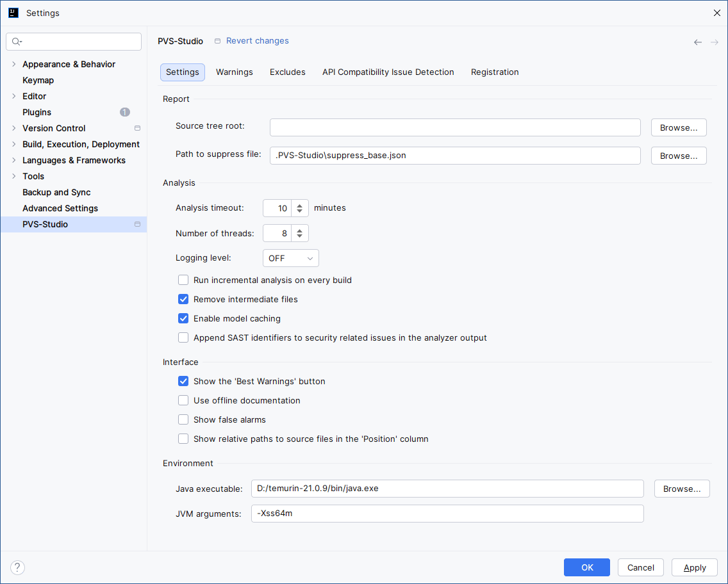Screen dimensions: 728x584
Task: Click project-level icon beside PVS-Studio sidebar item
Action: click(x=137, y=224)
